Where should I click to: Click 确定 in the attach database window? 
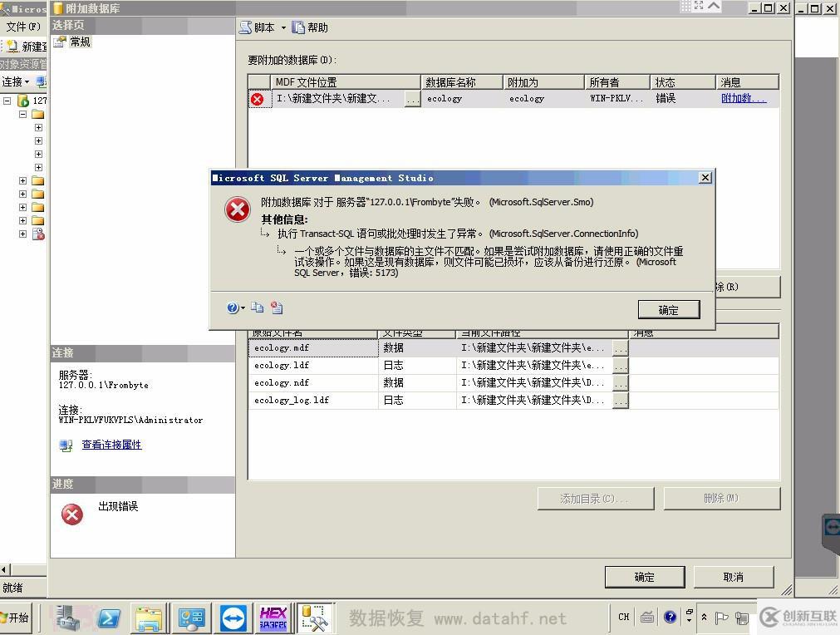point(645,577)
